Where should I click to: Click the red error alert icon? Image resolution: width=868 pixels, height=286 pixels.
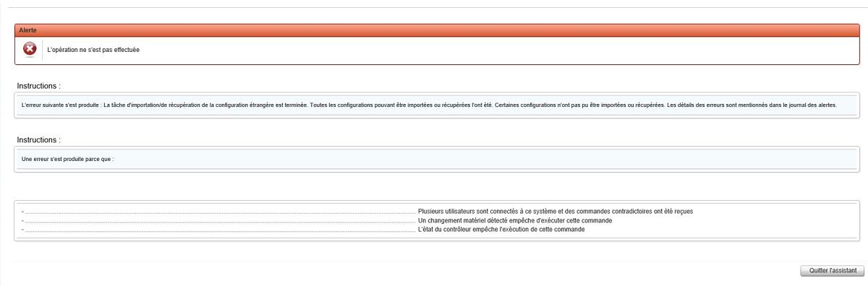coord(29,50)
